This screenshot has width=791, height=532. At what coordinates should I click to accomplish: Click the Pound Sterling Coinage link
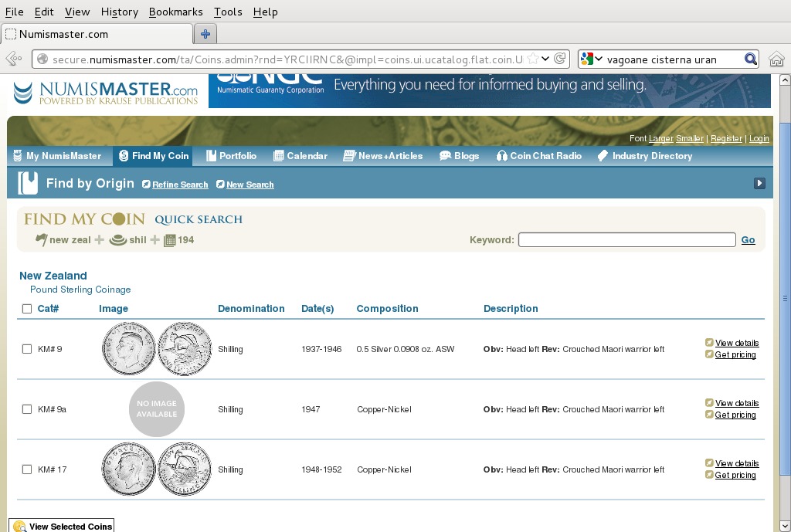[80, 290]
